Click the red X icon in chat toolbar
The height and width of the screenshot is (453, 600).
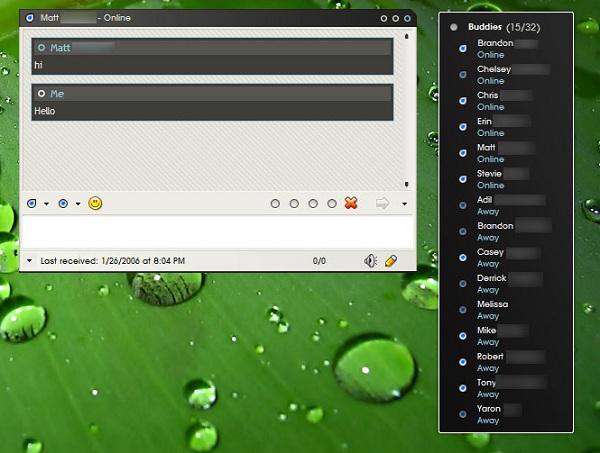[351, 204]
